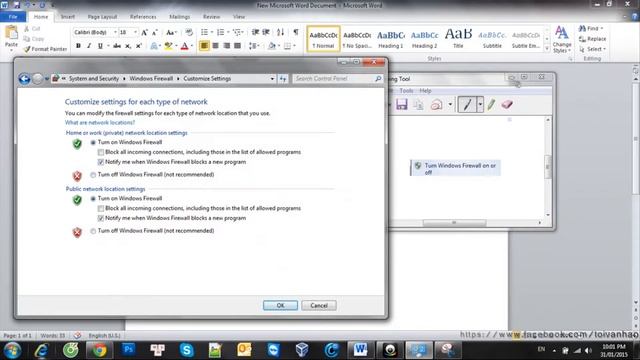Click the Superscript button in Word
This screenshot has width=640, height=360.
click(139, 46)
